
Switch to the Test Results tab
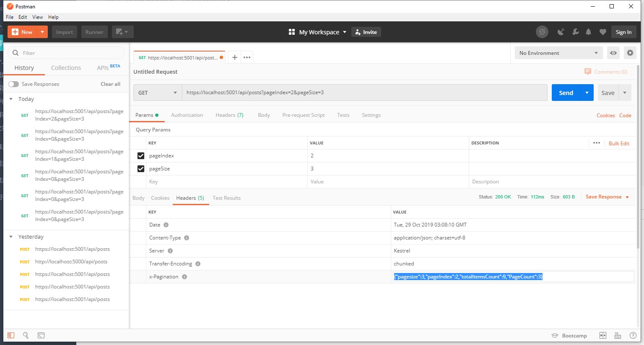226,198
